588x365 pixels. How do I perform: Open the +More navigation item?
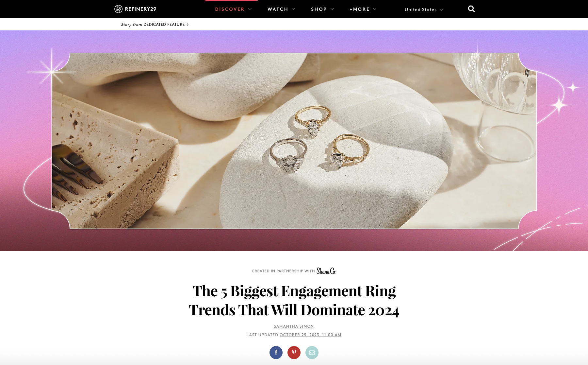(359, 9)
